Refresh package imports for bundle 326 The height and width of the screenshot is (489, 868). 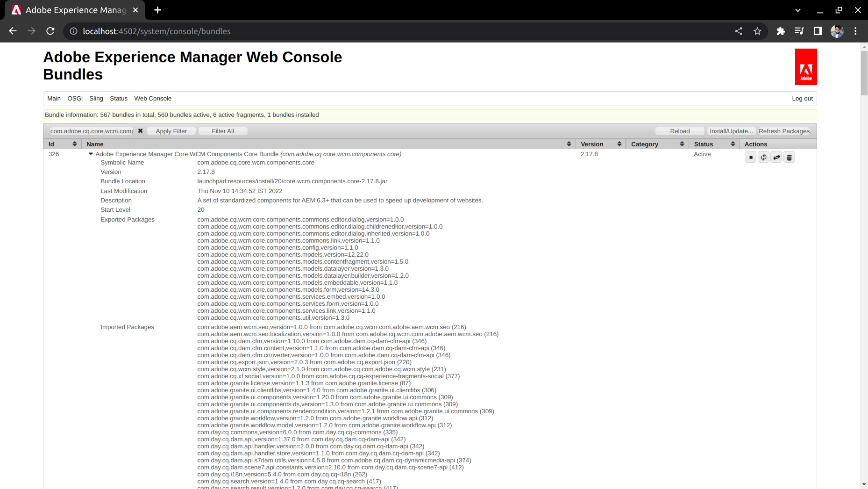763,158
